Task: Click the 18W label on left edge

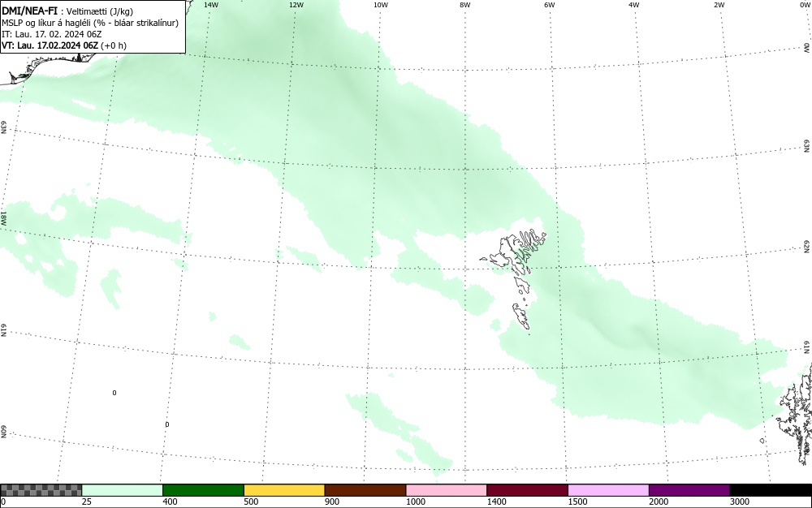Action: click(3, 217)
